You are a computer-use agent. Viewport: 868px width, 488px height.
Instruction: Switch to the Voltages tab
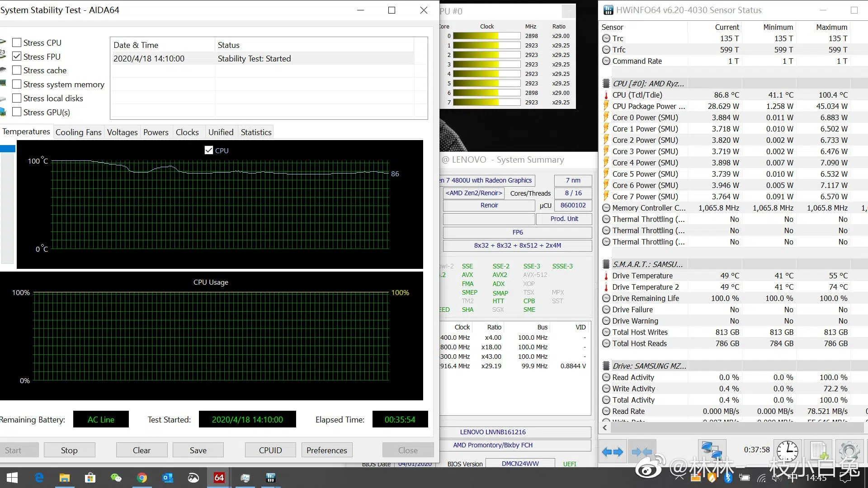[x=122, y=132]
